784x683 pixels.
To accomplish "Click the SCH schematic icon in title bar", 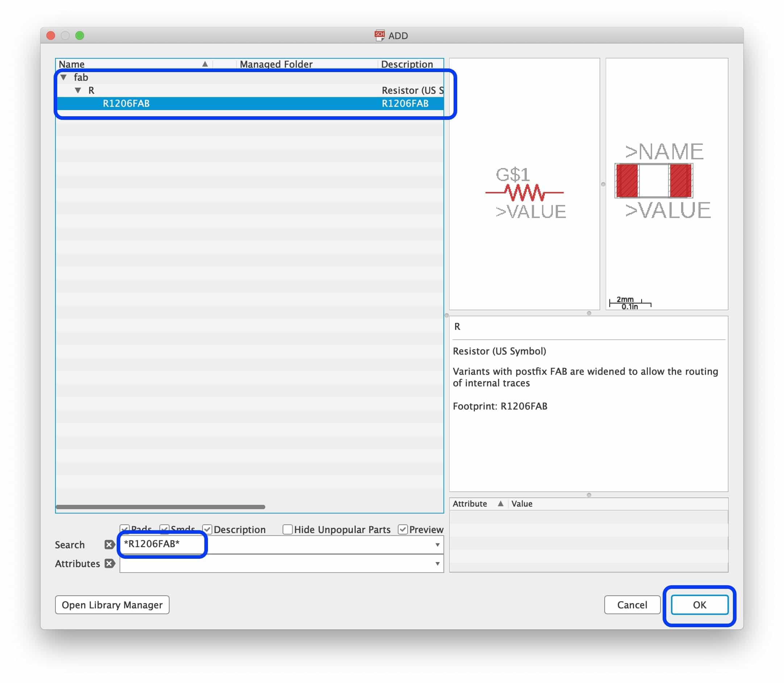I will coord(379,35).
